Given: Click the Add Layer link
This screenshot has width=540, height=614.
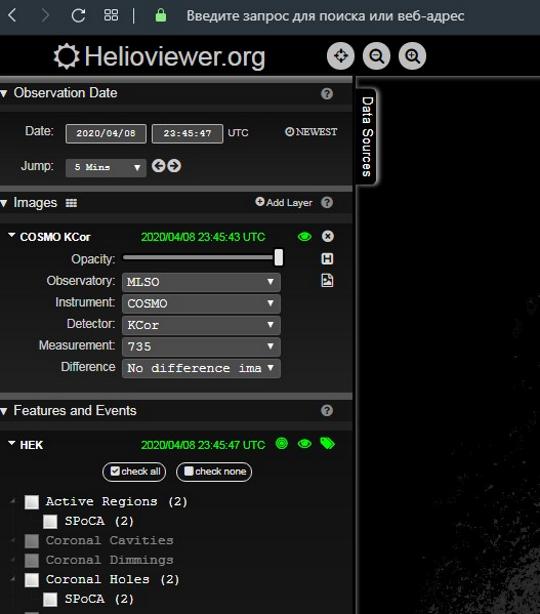Looking at the screenshot, I should [x=284, y=202].
